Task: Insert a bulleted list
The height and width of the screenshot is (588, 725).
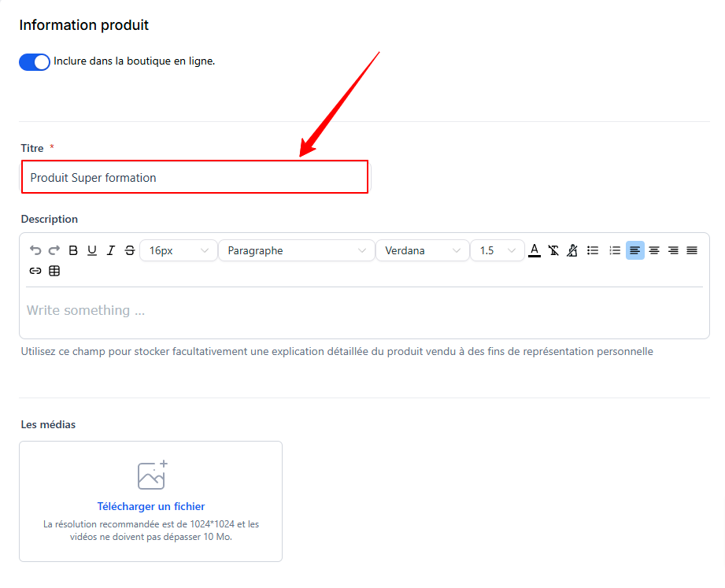Action: point(594,250)
